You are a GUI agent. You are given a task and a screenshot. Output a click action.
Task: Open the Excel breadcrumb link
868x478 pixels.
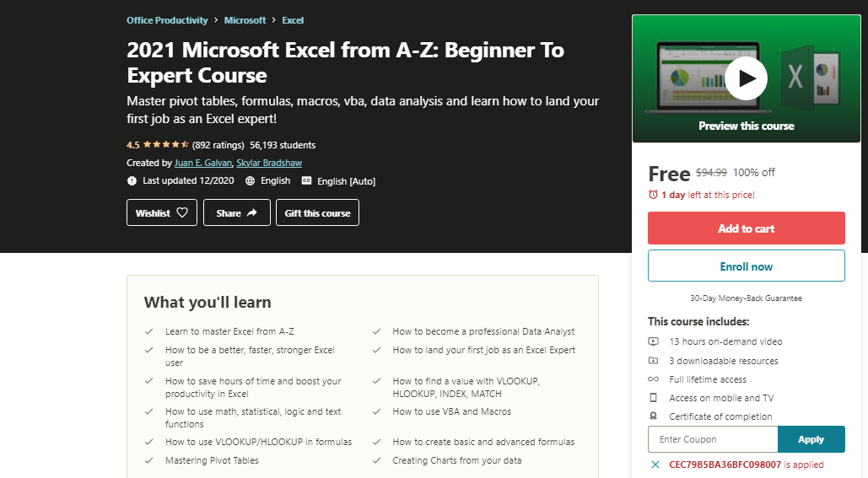[293, 20]
